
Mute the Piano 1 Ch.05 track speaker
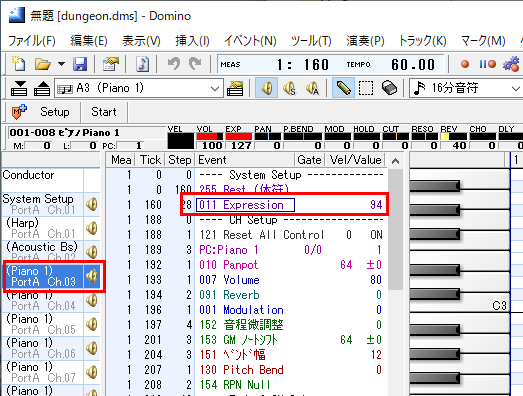click(92, 324)
